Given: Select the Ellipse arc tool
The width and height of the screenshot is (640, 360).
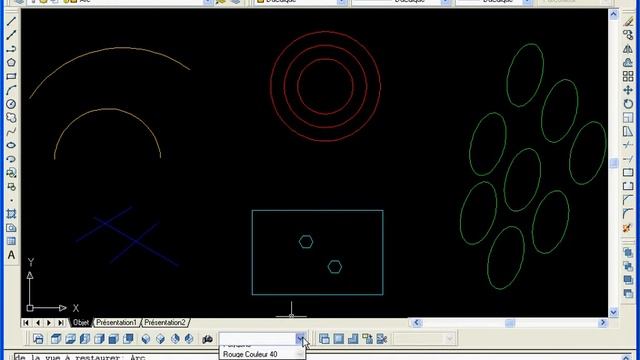Looking at the screenshot, I should click(11, 159).
